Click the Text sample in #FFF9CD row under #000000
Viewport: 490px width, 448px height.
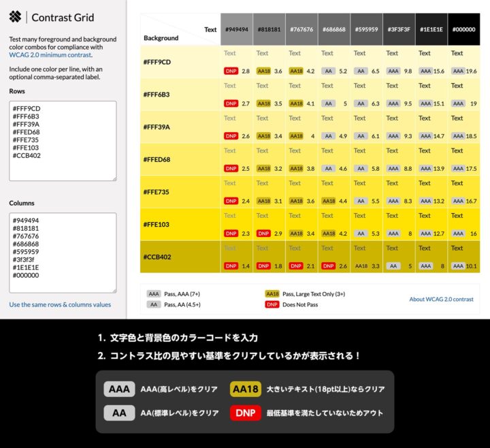pos(457,53)
